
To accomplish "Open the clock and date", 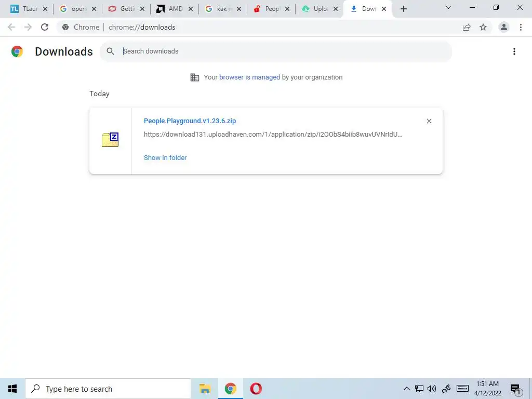I will (x=487, y=389).
